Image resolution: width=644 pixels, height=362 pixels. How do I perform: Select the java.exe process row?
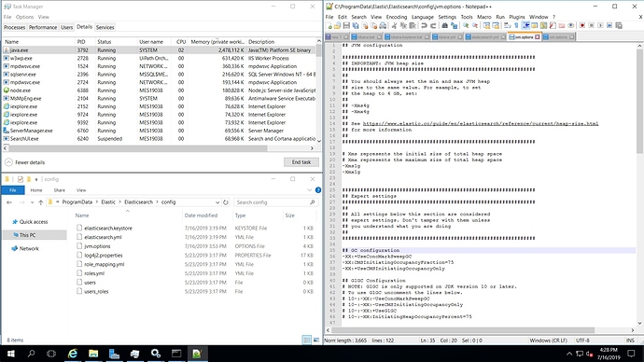click(160, 50)
